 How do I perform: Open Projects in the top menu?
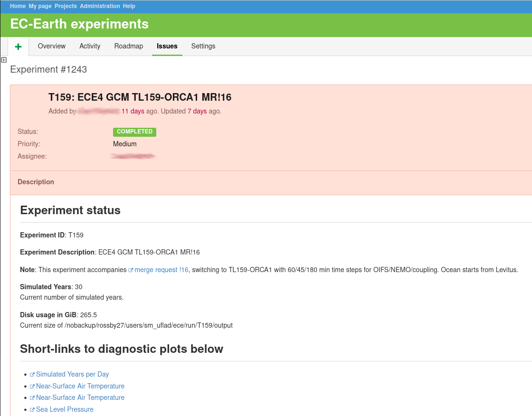(66, 6)
